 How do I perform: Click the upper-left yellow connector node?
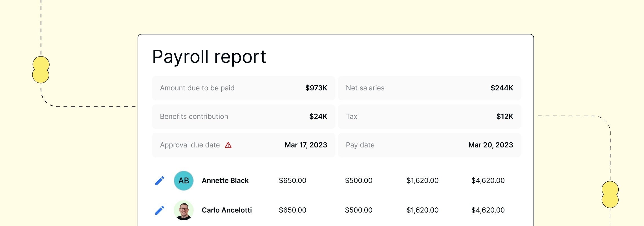(x=41, y=70)
